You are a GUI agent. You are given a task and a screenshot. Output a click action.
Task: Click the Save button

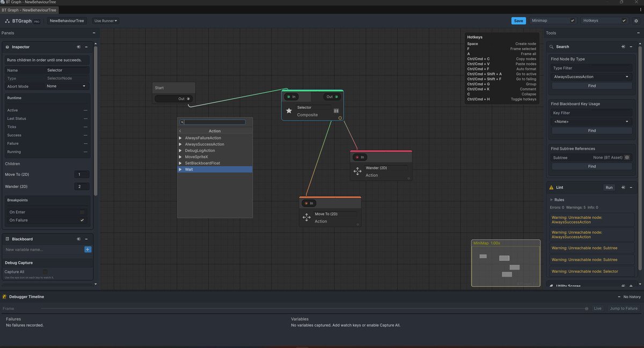coord(518,21)
